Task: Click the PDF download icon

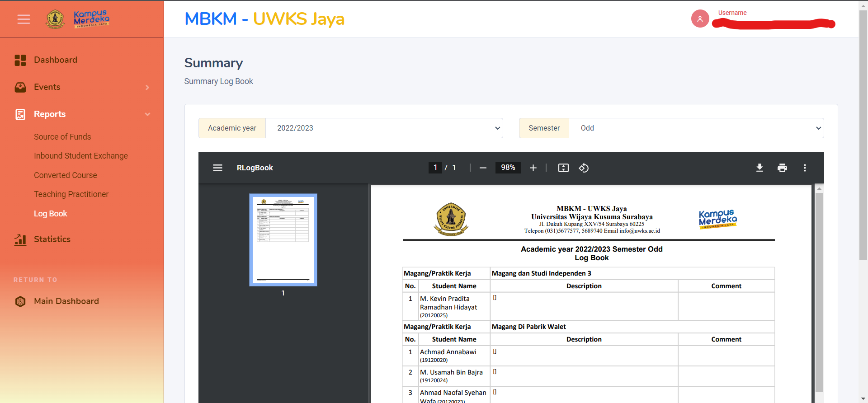Action: tap(759, 168)
